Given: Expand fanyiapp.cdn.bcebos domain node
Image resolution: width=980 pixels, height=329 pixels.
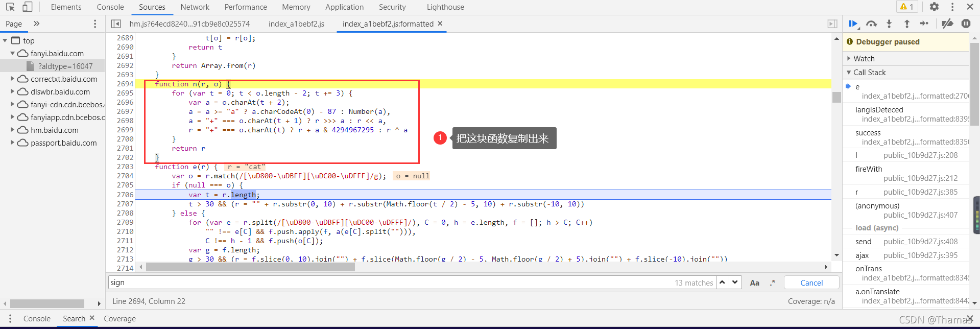Looking at the screenshot, I should tap(13, 117).
